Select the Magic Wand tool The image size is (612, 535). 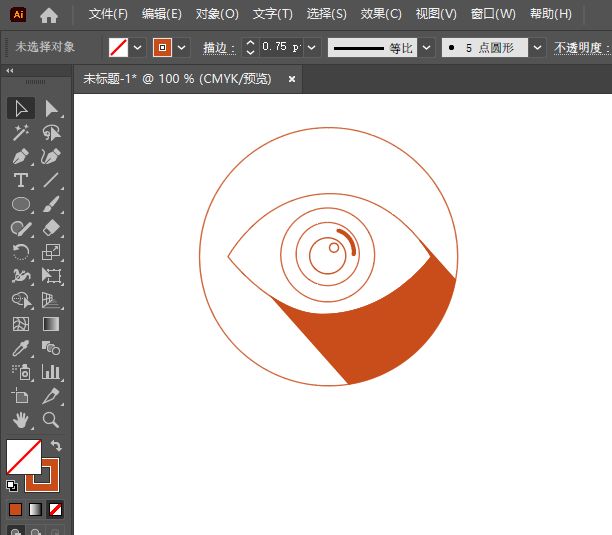[x=21, y=132]
